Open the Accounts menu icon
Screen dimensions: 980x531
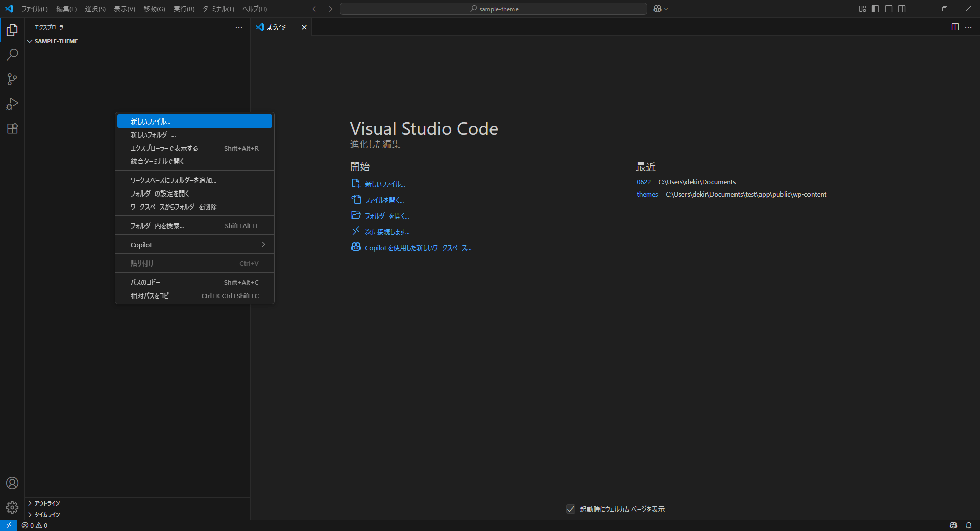pyautogui.click(x=12, y=483)
